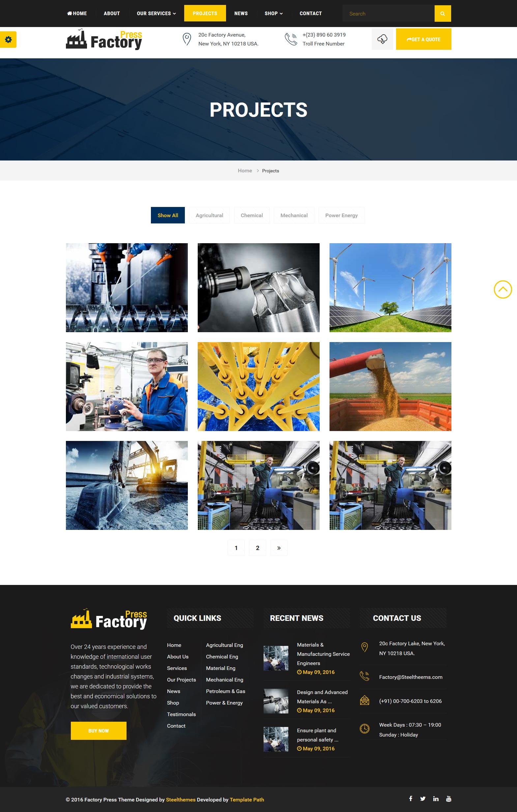517x812 pixels.
Task: Click in the Search input field
Action: 388,14
